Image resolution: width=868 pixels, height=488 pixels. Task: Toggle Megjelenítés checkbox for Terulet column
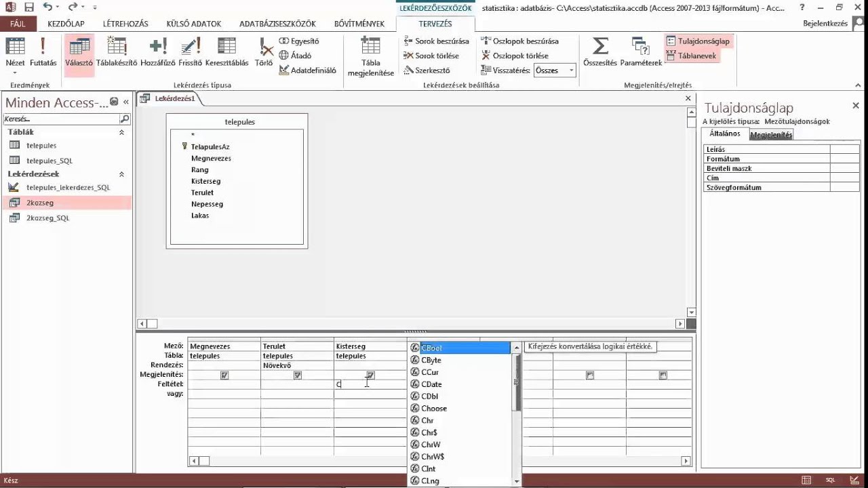pos(298,375)
